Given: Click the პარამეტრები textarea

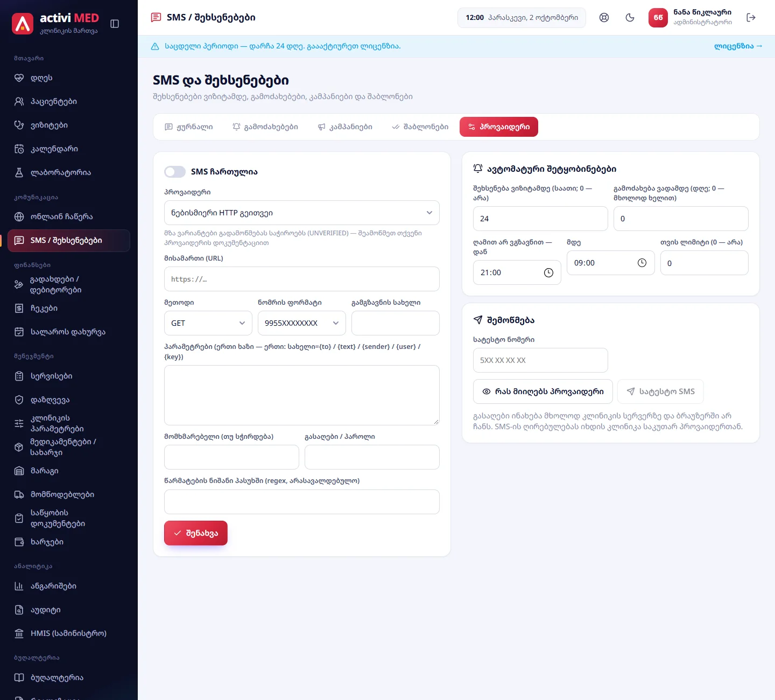Looking at the screenshot, I should [302, 395].
